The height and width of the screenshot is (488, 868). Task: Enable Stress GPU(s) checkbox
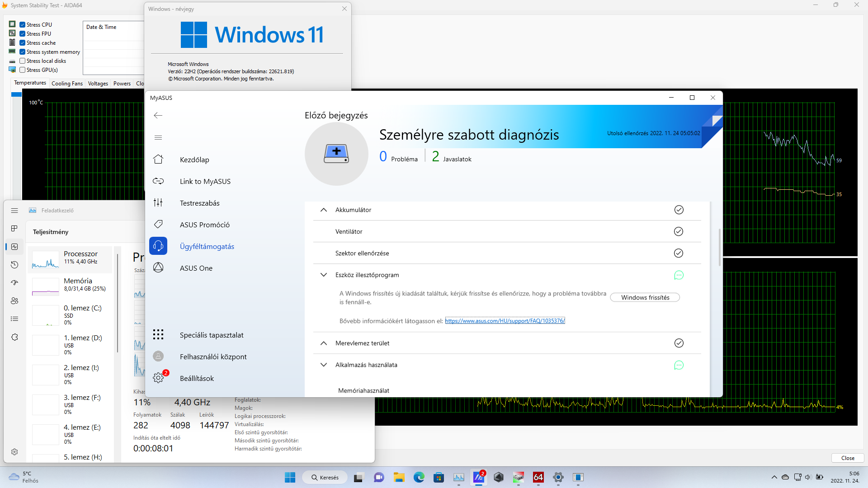[x=22, y=70]
